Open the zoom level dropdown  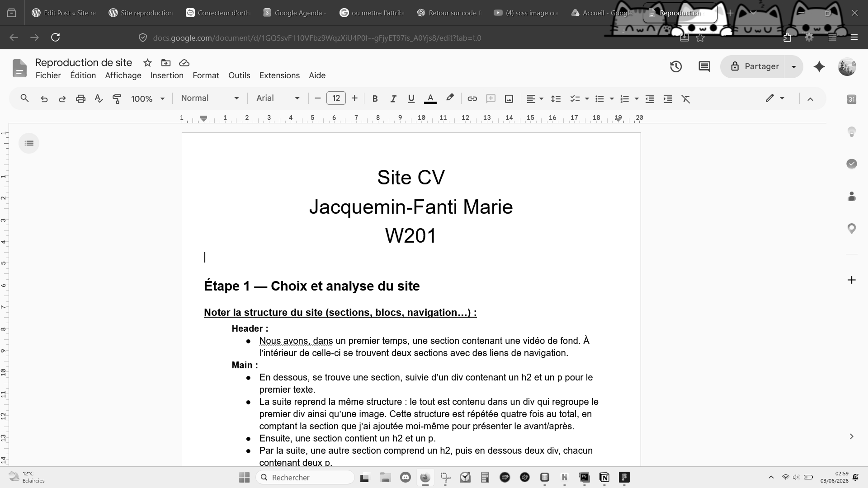148,99
